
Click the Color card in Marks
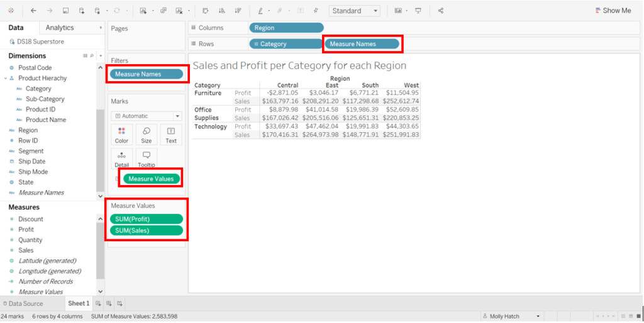[x=121, y=135]
